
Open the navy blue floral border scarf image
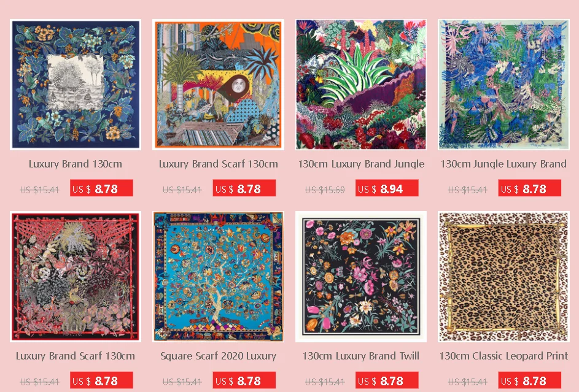click(x=76, y=85)
